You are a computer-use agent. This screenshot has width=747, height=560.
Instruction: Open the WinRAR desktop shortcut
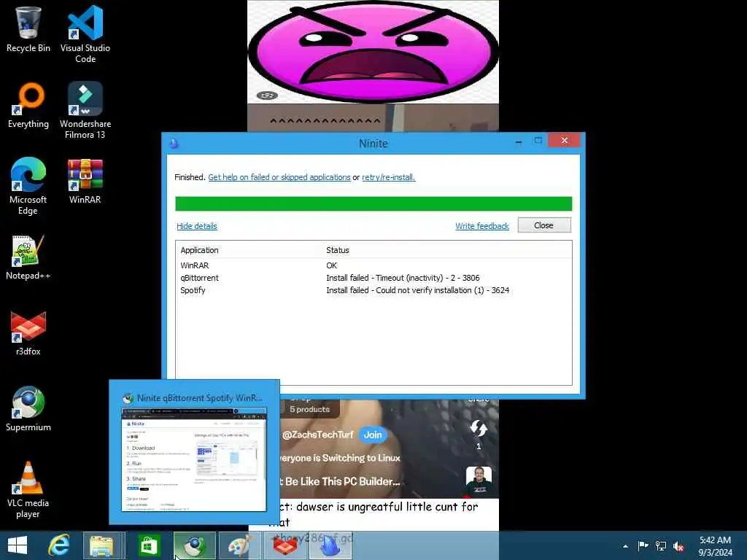coord(85,182)
